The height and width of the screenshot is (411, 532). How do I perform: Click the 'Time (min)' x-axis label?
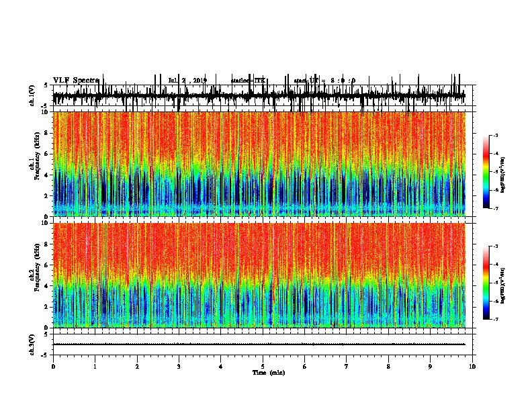click(269, 373)
